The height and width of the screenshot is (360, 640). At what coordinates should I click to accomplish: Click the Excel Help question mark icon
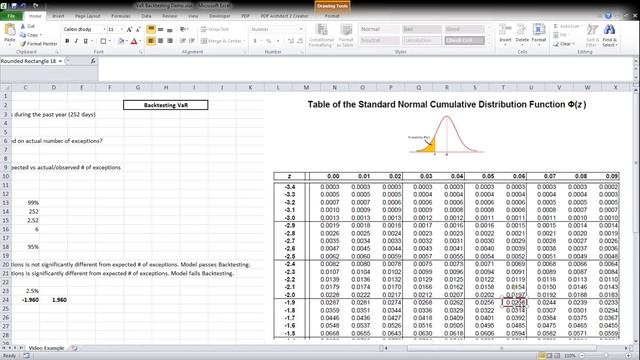pyautogui.click(x=608, y=16)
